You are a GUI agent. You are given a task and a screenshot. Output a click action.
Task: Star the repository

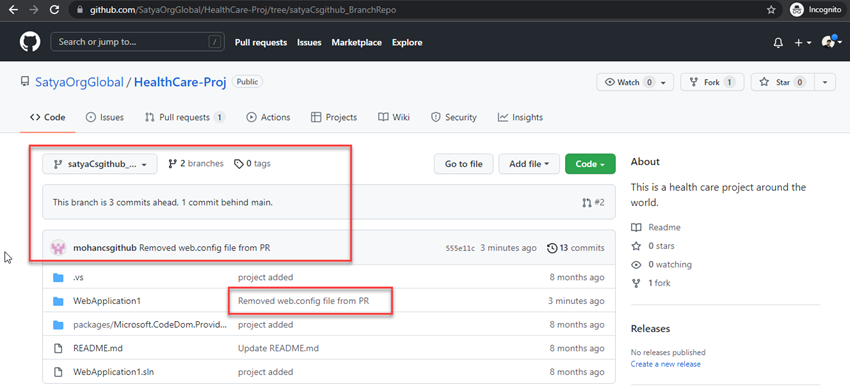pos(783,82)
